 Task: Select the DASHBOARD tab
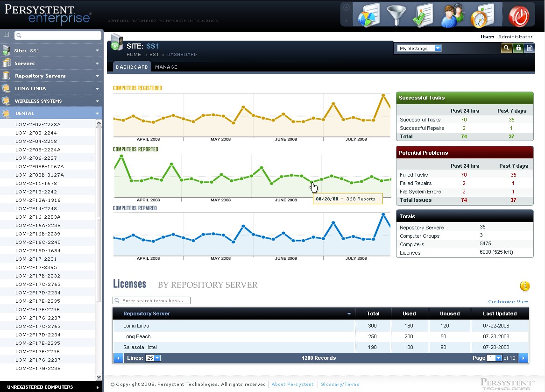[132, 67]
